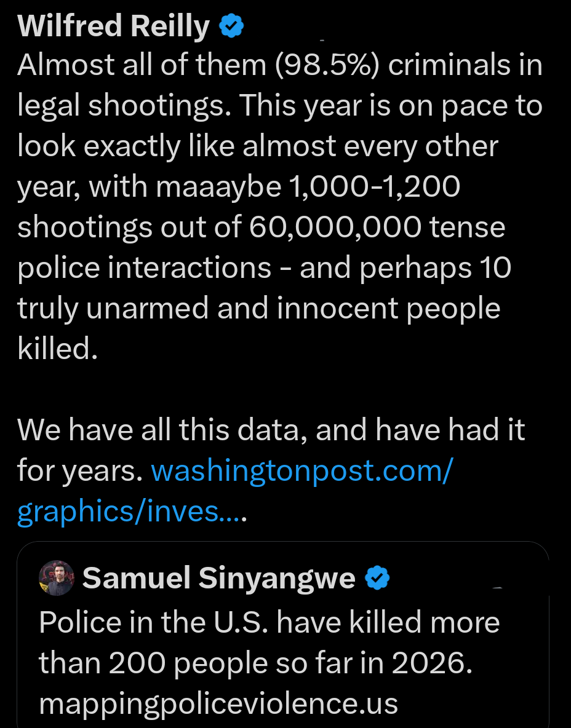This screenshot has height=728, width=571.
Task: Follow the washingtonpost.com graphics link
Action: point(301,470)
